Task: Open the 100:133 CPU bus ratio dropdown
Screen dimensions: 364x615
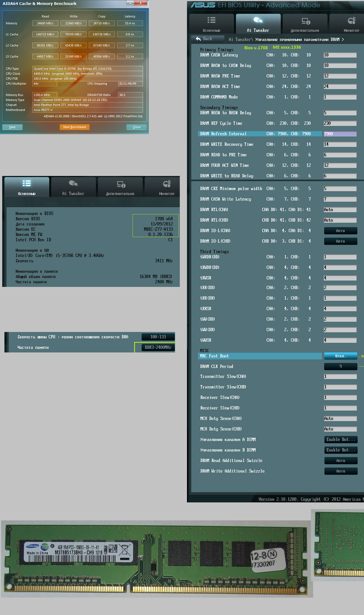Action: [x=158, y=337]
